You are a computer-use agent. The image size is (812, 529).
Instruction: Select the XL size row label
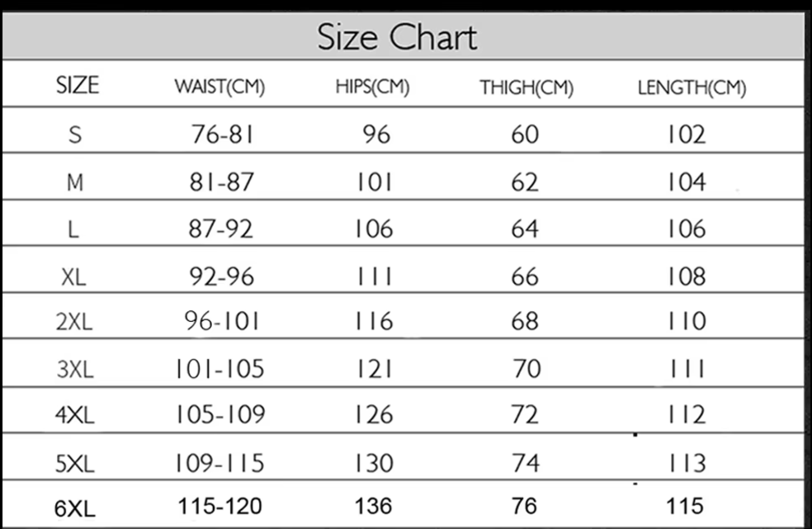tap(73, 277)
